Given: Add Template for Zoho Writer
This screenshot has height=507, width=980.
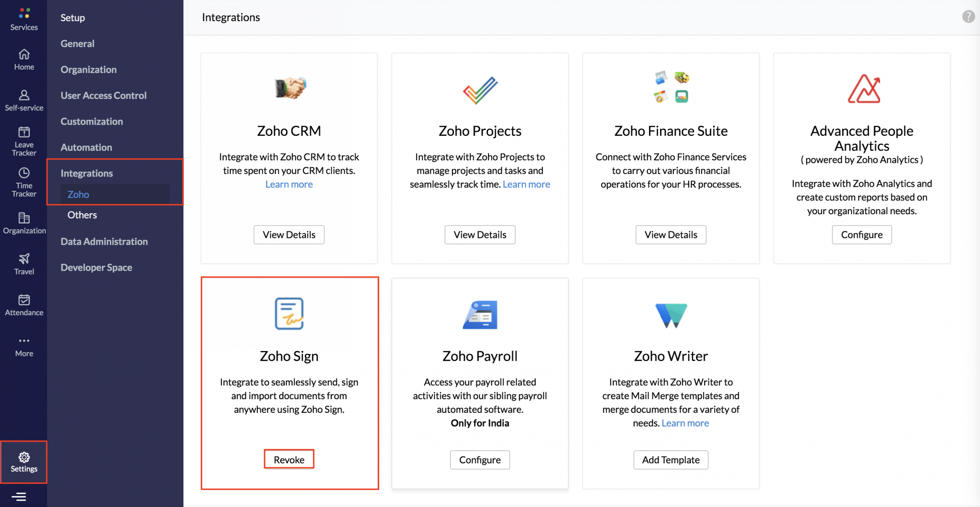Looking at the screenshot, I should tap(670, 459).
